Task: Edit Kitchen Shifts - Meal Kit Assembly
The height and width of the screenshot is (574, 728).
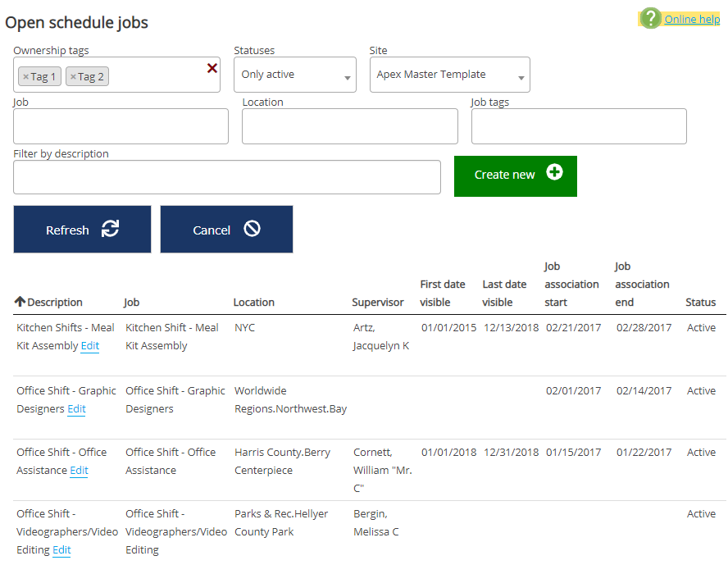Action: click(x=90, y=346)
